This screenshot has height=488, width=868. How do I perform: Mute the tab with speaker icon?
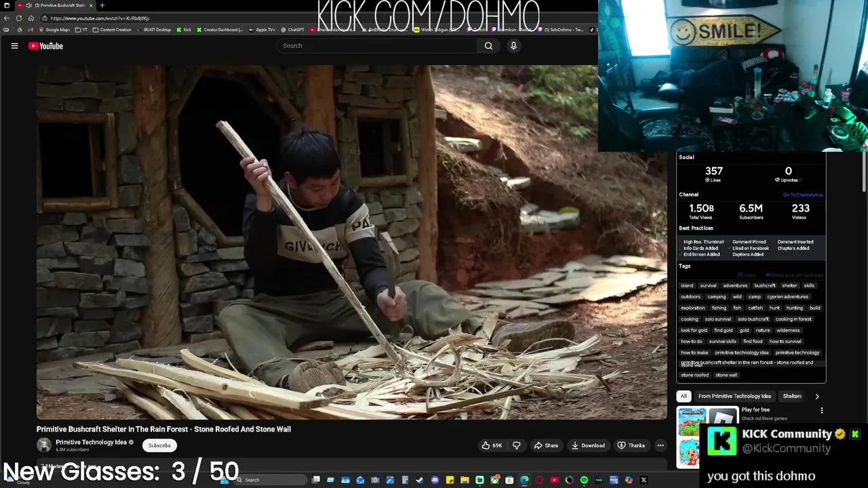pos(28,5)
